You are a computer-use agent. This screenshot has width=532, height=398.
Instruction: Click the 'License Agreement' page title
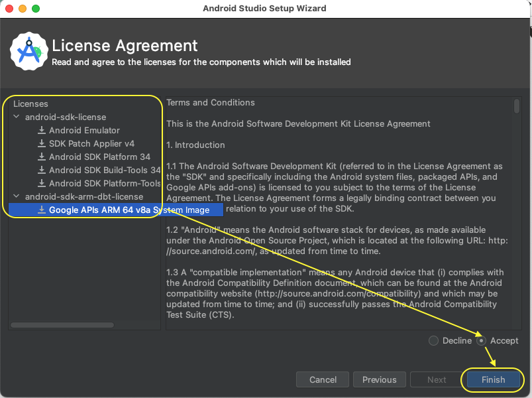pyautogui.click(x=125, y=46)
